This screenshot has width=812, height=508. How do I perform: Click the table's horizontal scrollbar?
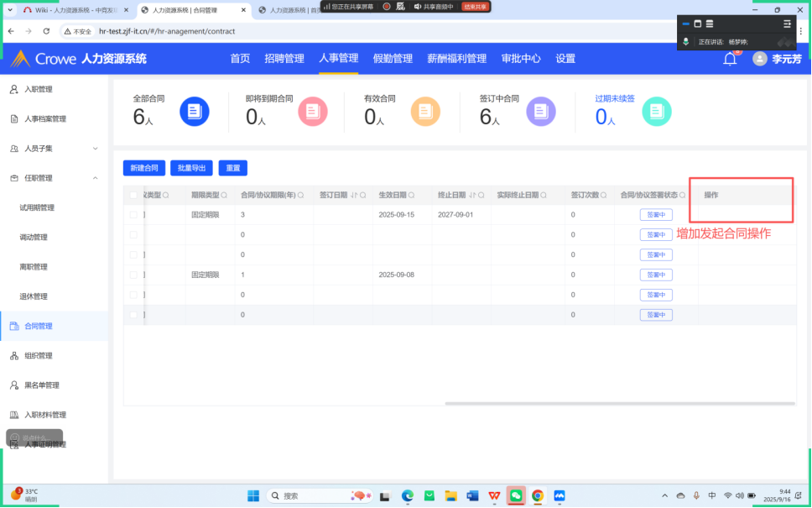tap(619, 404)
